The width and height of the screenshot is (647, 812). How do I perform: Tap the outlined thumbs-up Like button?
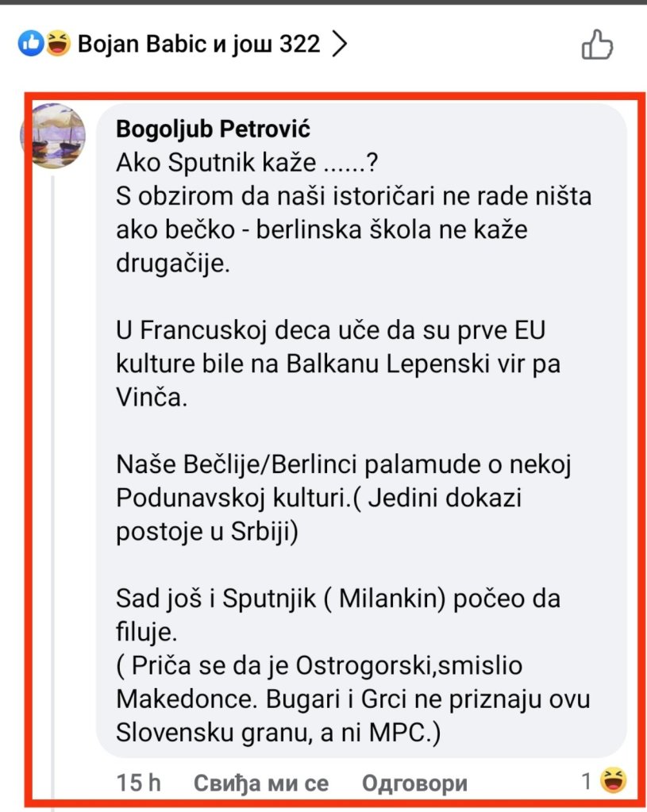point(597,44)
